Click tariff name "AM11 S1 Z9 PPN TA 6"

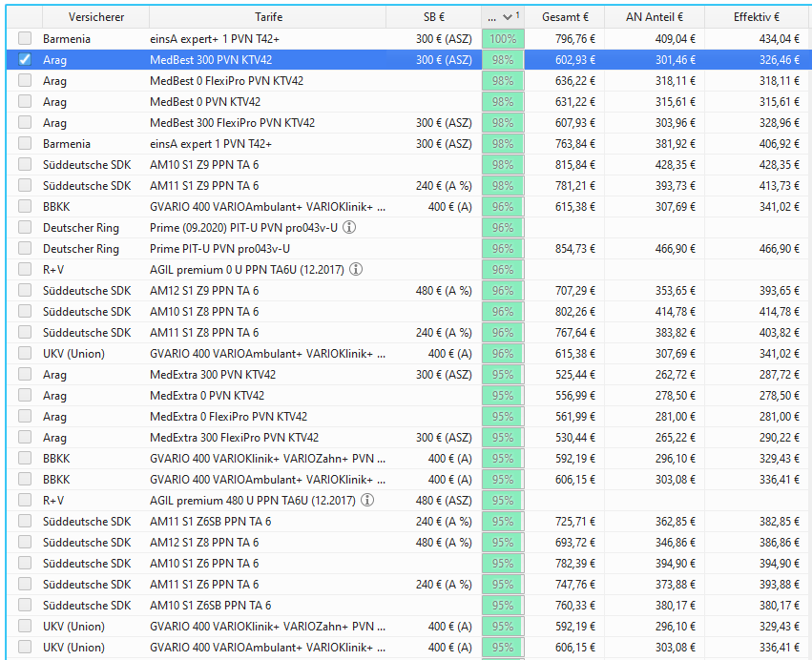(x=204, y=186)
